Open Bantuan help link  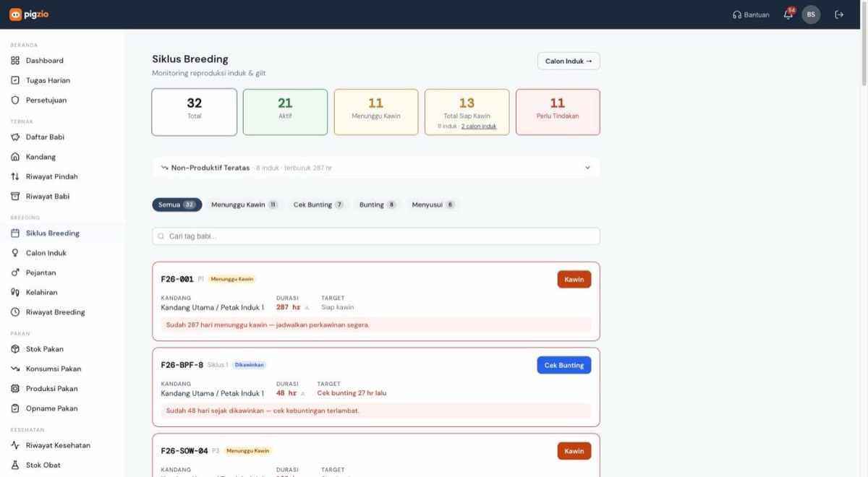(751, 14)
